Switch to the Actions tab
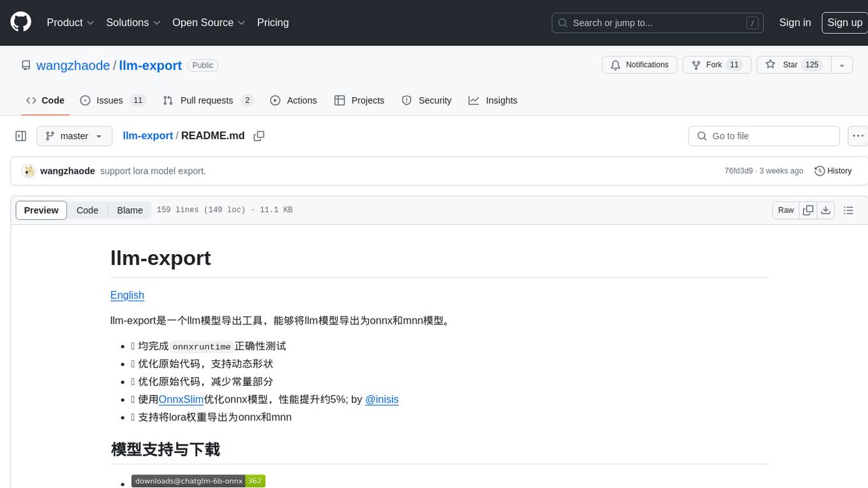This screenshot has width=868, height=488. pos(294,100)
